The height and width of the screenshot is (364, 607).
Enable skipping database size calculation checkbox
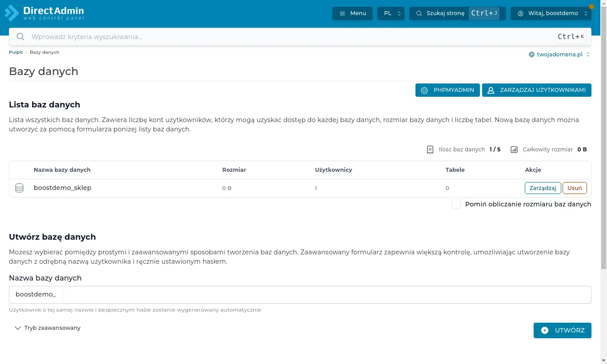pyautogui.click(x=456, y=204)
